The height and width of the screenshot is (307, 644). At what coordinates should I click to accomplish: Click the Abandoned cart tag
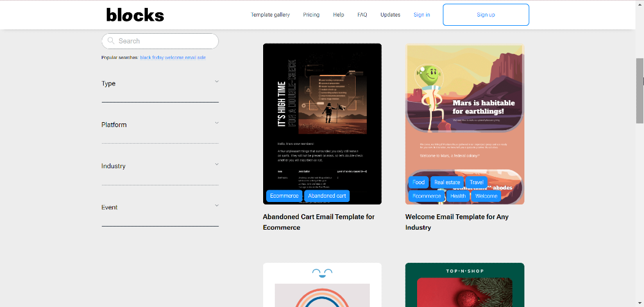click(327, 196)
